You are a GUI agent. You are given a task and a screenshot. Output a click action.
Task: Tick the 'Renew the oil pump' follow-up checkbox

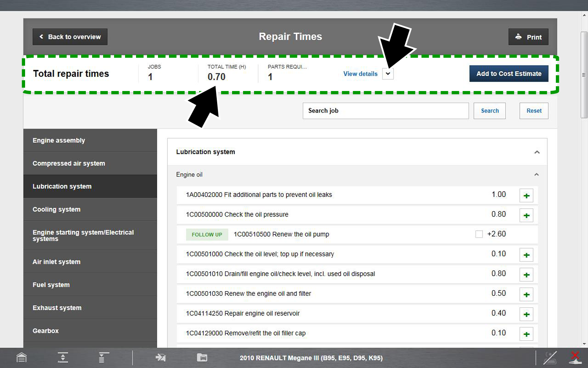coord(479,234)
